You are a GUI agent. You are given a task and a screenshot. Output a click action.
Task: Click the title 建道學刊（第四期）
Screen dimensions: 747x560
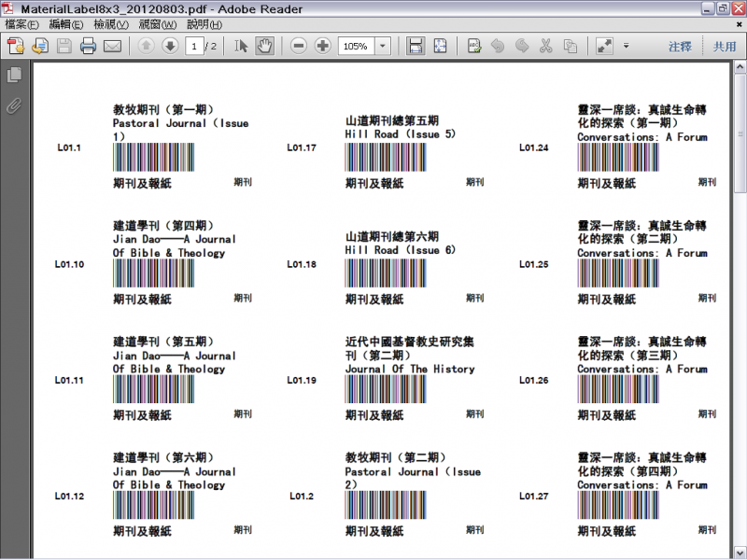pos(163,225)
